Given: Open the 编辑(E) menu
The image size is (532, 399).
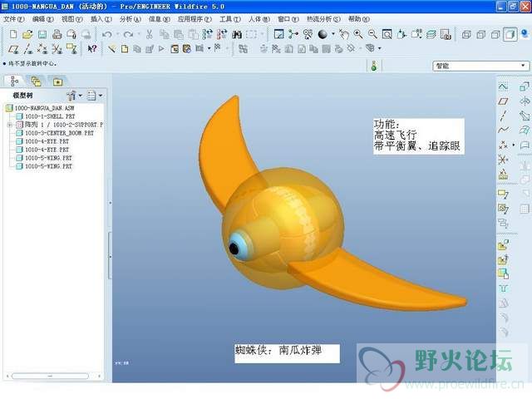Looking at the screenshot, I should click(42, 19).
